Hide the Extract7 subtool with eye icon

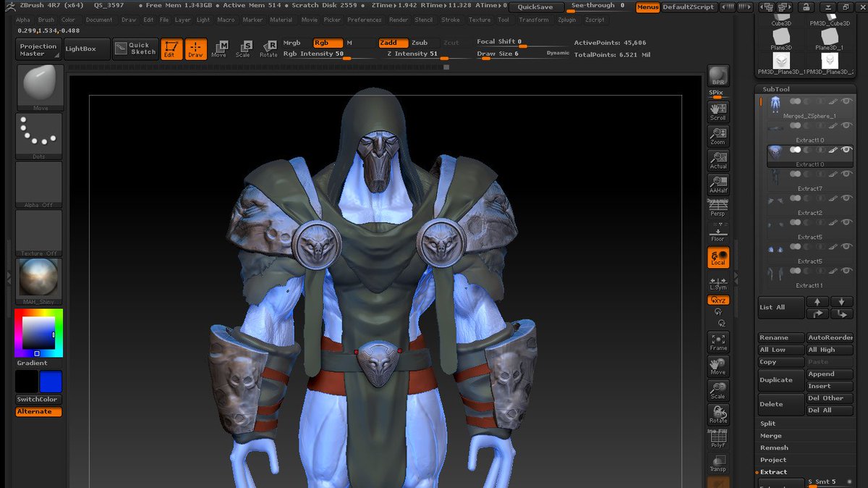[846, 174]
